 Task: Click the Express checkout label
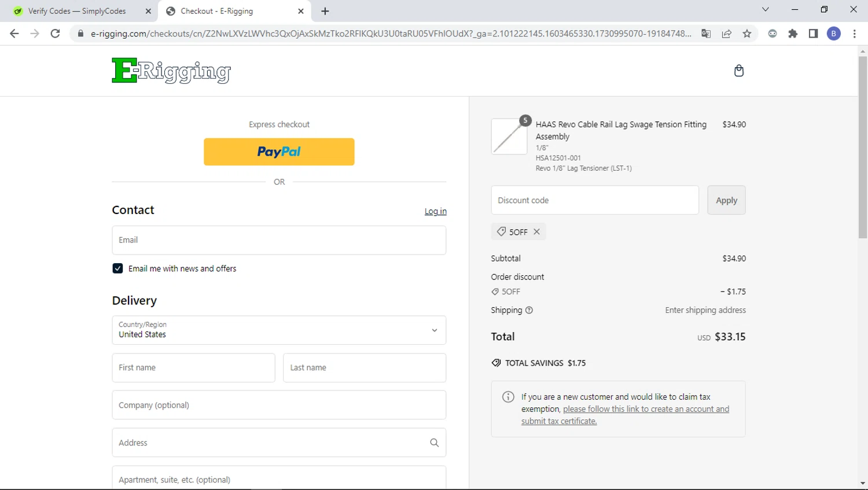click(x=279, y=124)
